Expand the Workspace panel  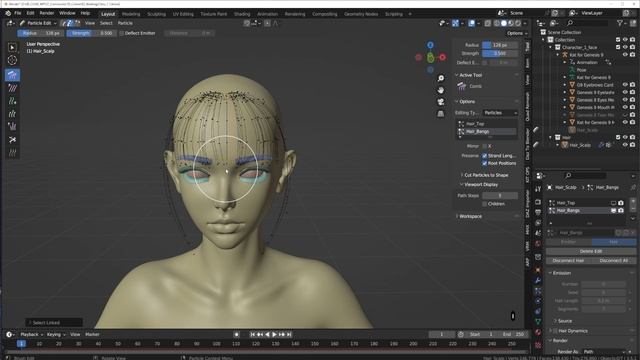(470, 216)
